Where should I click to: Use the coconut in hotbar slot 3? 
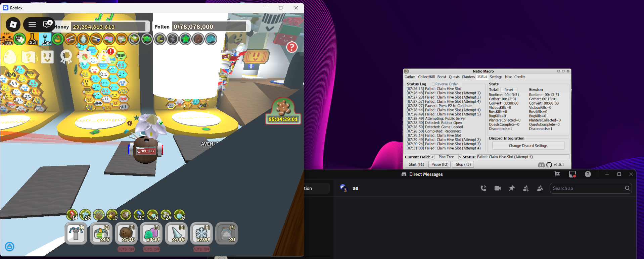[126, 233]
